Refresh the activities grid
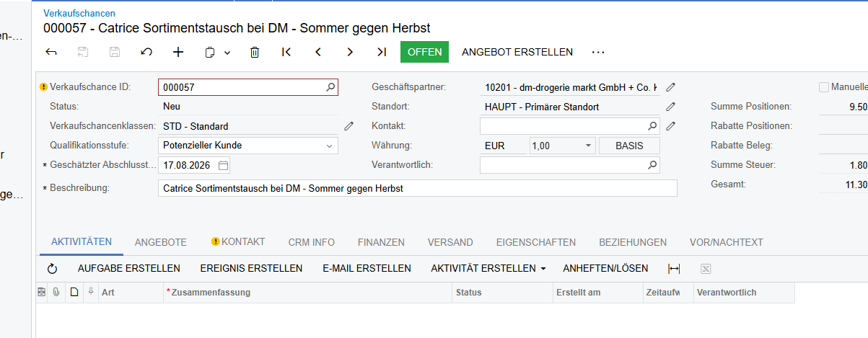The height and width of the screenshot is (338, 868). pyautogui.click(x=52, y=268)
